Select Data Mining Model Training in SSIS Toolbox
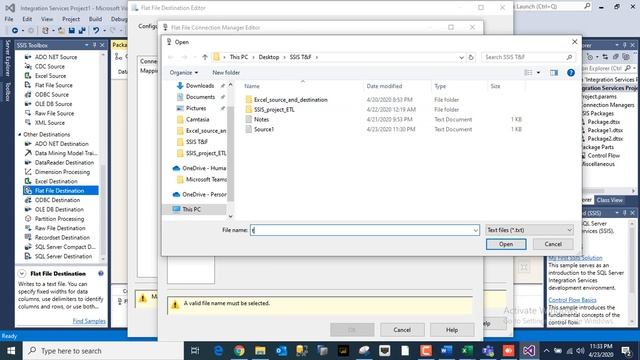 [x=65, y=153]
